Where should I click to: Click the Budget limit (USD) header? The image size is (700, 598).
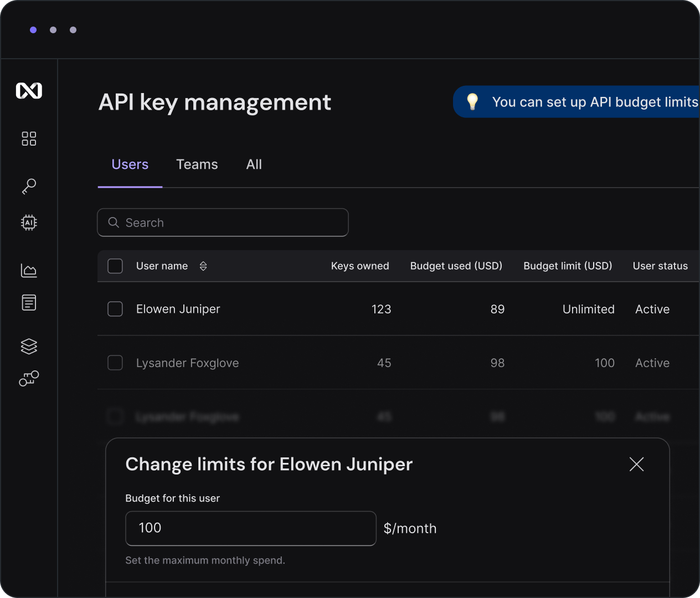click(x=568, y=266)
